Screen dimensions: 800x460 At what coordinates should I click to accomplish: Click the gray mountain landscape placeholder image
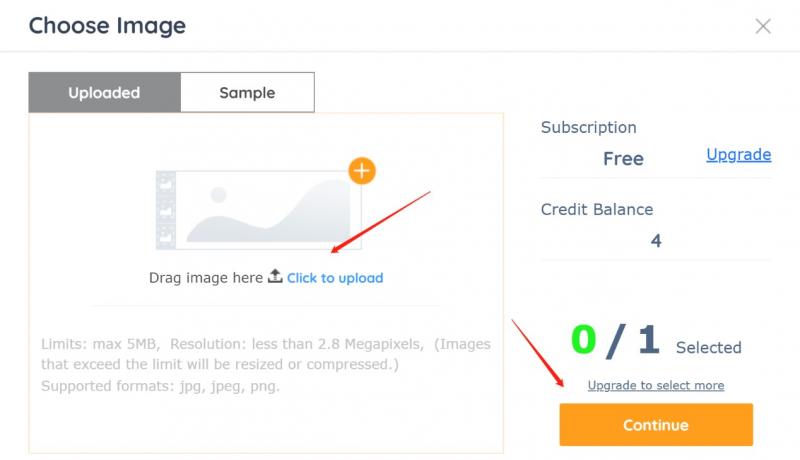268,210
